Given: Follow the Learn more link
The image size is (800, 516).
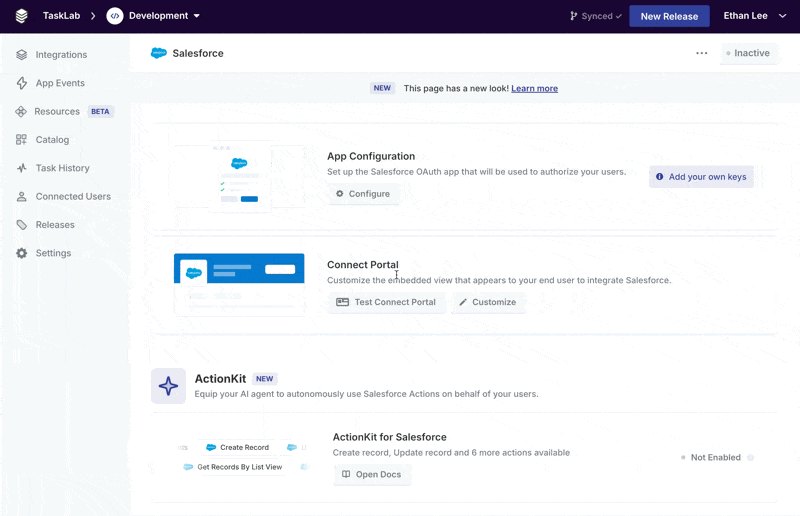Looking at the screenshot, I should (x=534, y=88).
